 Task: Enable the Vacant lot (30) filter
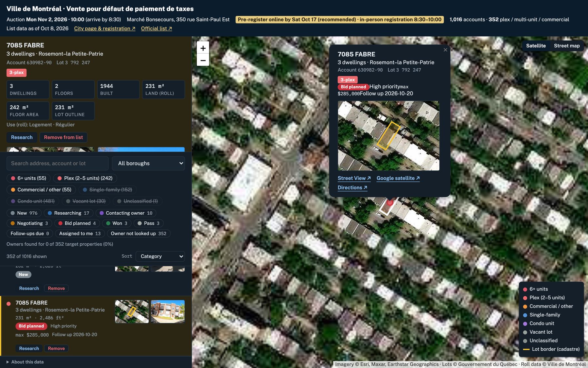pos(86,201)
